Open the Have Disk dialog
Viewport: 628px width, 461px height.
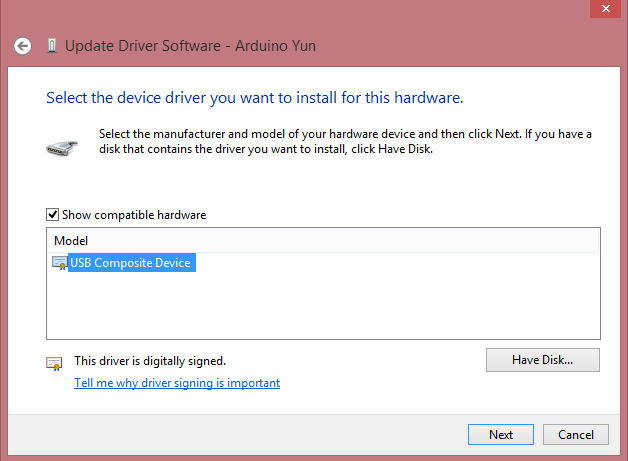click(542, 360)
